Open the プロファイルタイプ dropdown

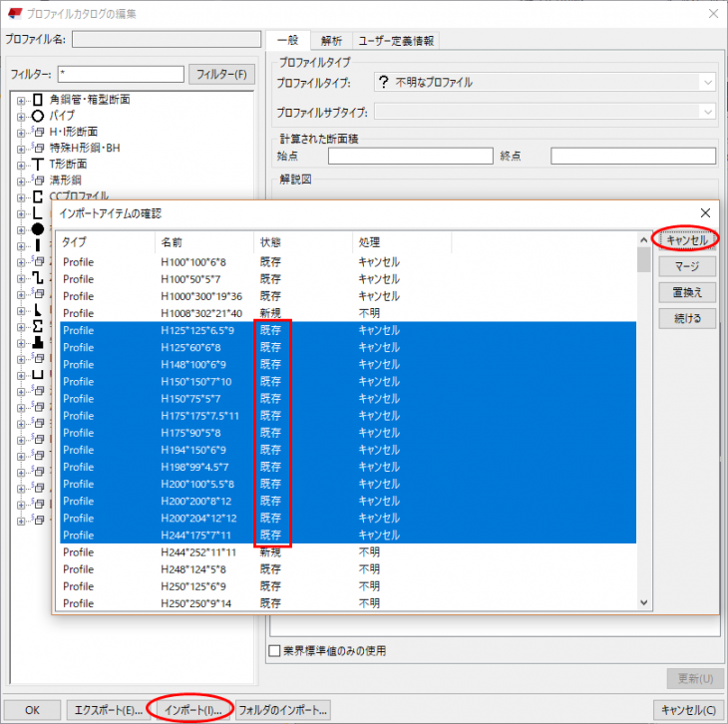coord(708,83)
